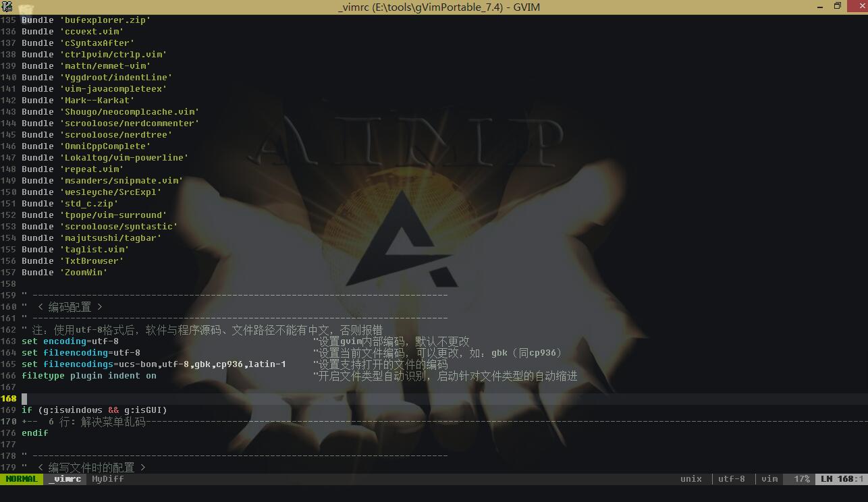Click the 'set fileencoding=utf-8' statement
This screenshot has height=502, width=868.
[81, 353]
